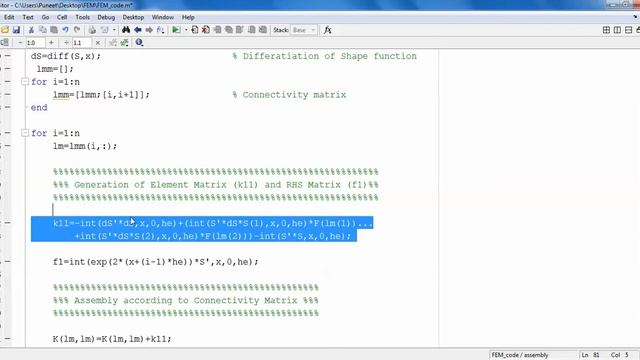Open the Cell menu
This screenshot has width=640, height=360.
62,17
